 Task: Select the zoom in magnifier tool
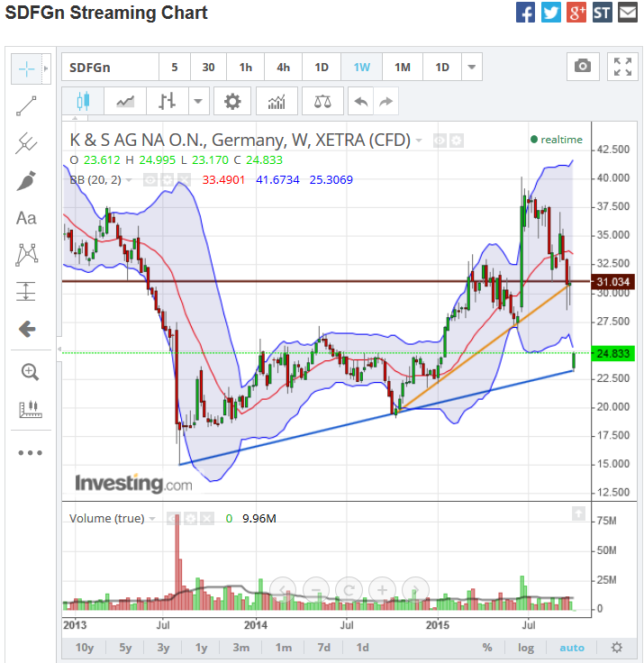[30, 372]
